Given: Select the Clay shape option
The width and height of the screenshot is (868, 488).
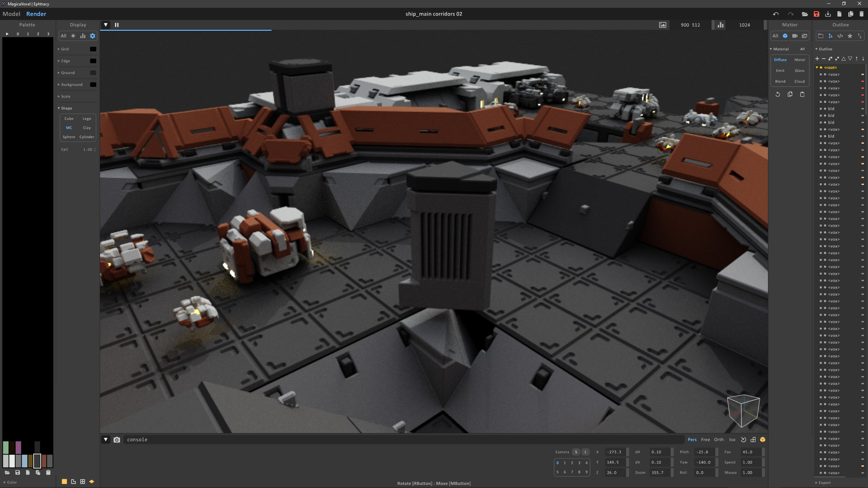Looking at the screenshot, I should (x=87, y=128).
